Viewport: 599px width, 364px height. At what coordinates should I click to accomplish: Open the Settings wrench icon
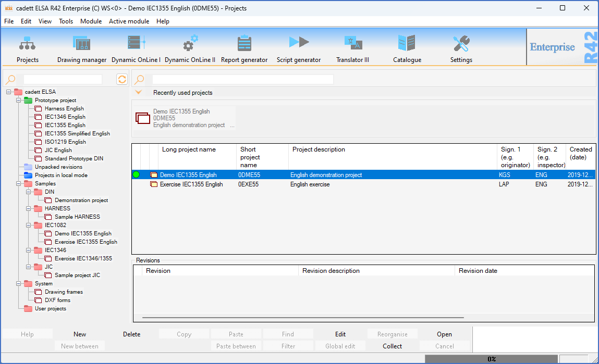[x=461, y=43]
